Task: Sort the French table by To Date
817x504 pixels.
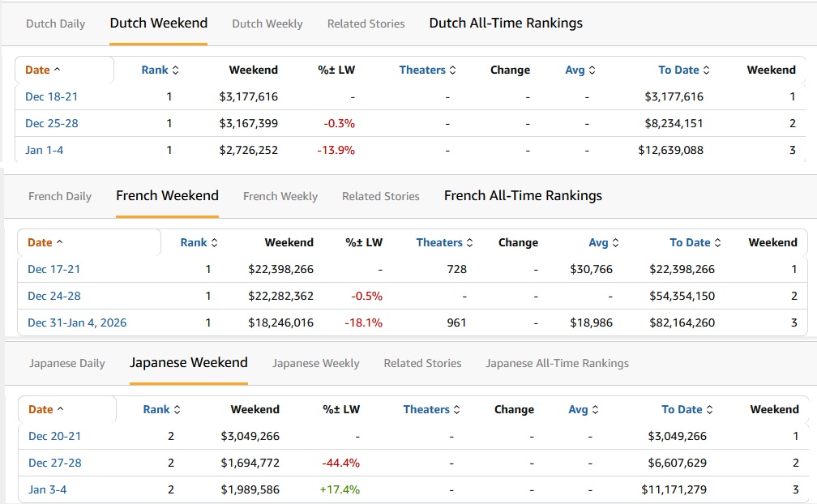Action: click(695, 242)
